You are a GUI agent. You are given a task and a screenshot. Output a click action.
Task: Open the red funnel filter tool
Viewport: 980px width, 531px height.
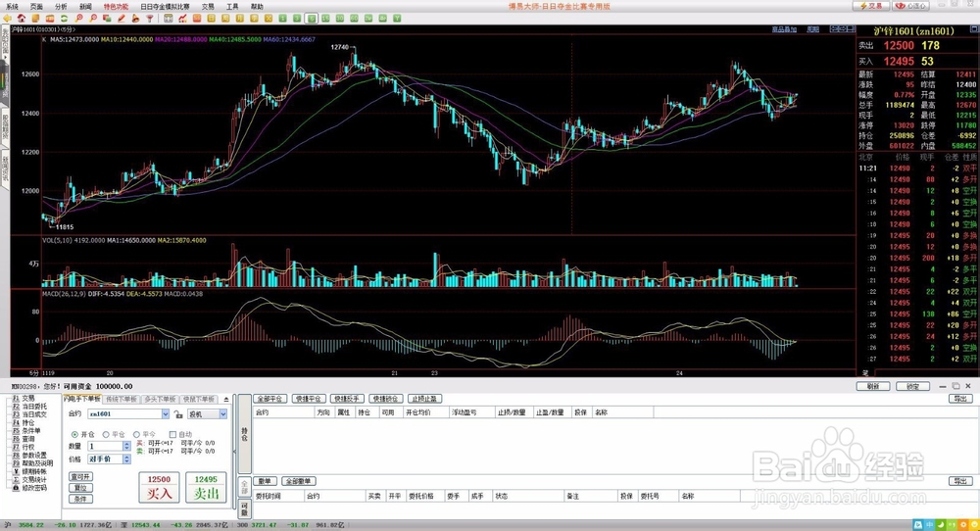pos(149,19)
